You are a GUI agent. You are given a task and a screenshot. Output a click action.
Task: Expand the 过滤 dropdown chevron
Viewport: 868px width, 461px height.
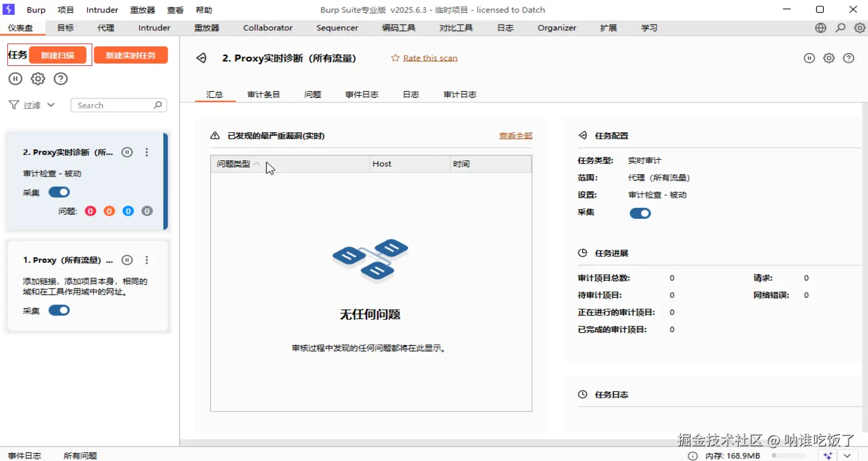point(50,105)
